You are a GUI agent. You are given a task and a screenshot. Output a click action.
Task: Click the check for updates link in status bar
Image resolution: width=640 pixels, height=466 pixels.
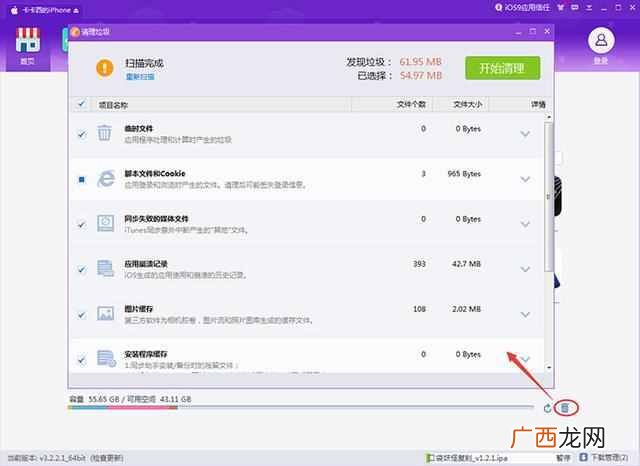pyautogui.click(x=107, y=458)
